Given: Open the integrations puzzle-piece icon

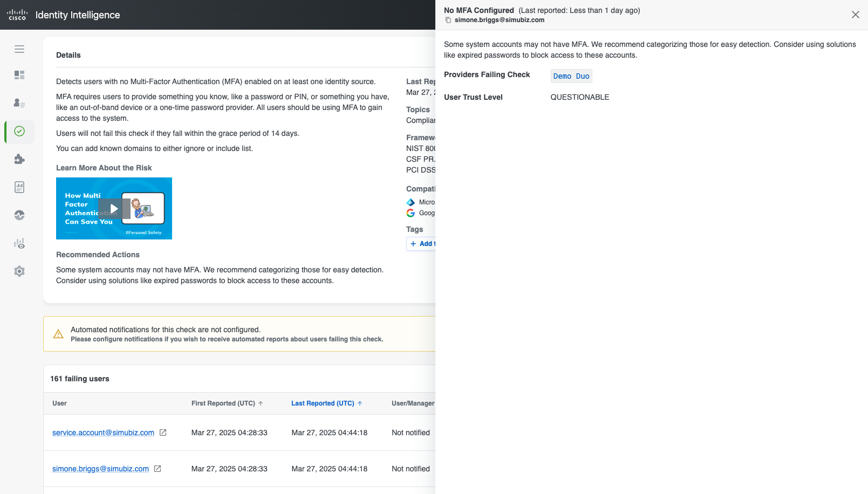Looking at the screenshot, I should 19,159.
